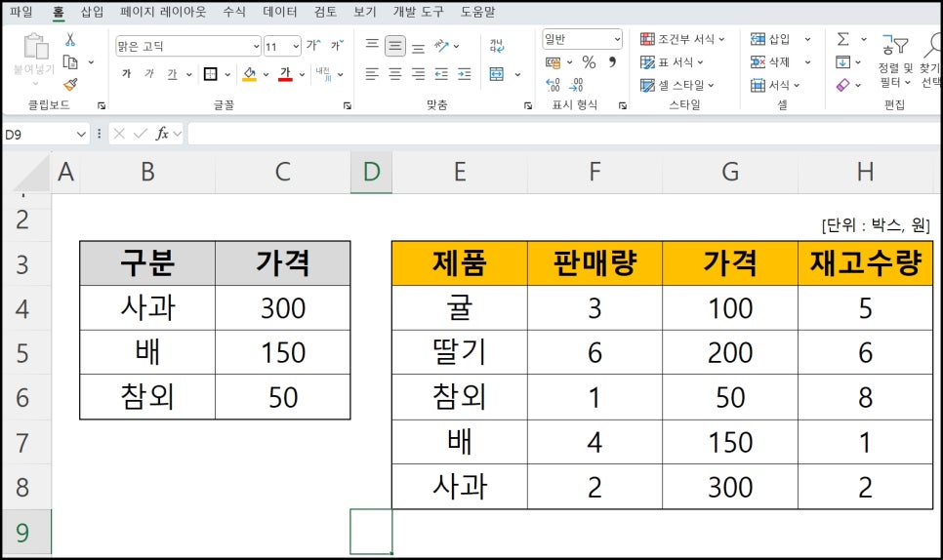943x560 pixels.
Task: Select the Format Painter brush icon
Action: (x=70, y=84)
